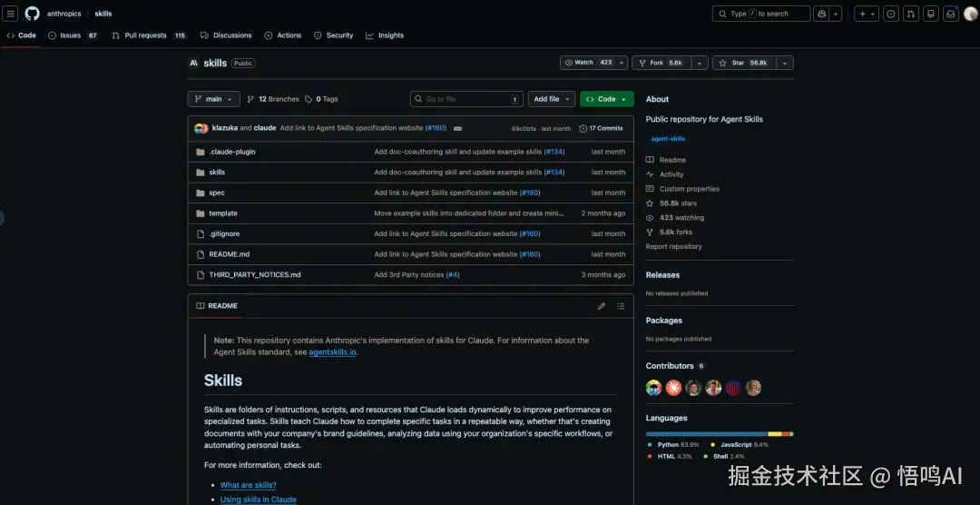This screenshot has height=505, width=980.
Task: Open the template folder
Action: pyautogui.click(x=223, y=213)
